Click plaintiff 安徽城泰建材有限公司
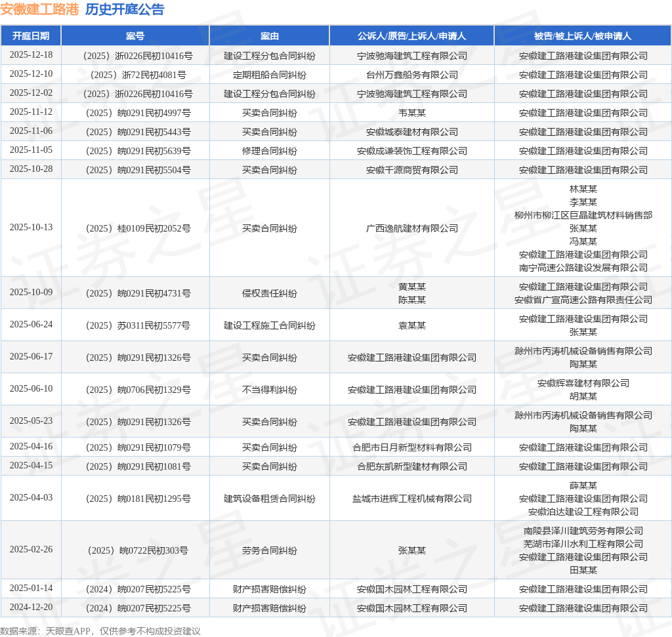This screenshot has width=672, height=637. click(x=412, y=132)
